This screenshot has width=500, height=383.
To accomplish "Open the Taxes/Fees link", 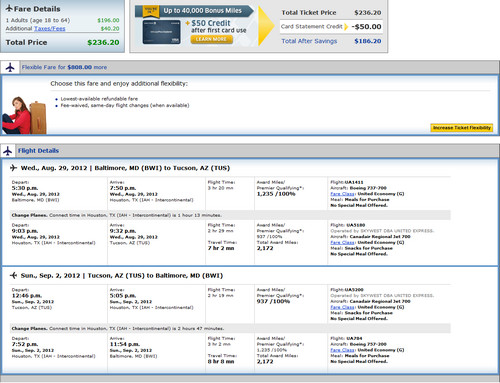I will (x=50, y=29).
